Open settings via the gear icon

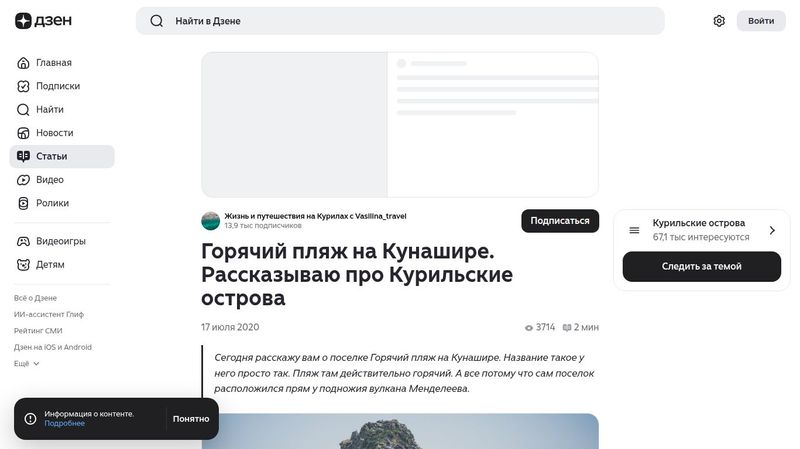click(719, 21)
